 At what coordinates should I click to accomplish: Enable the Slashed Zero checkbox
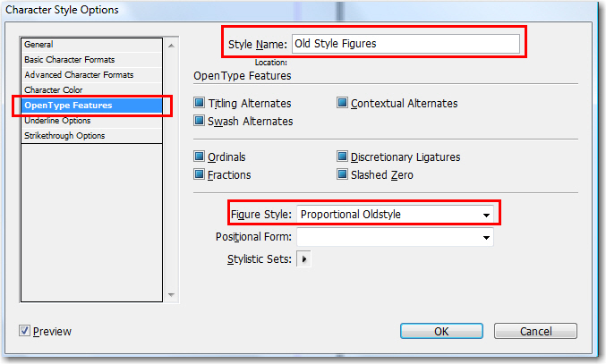pyautogui.click(x=342, y=174)
